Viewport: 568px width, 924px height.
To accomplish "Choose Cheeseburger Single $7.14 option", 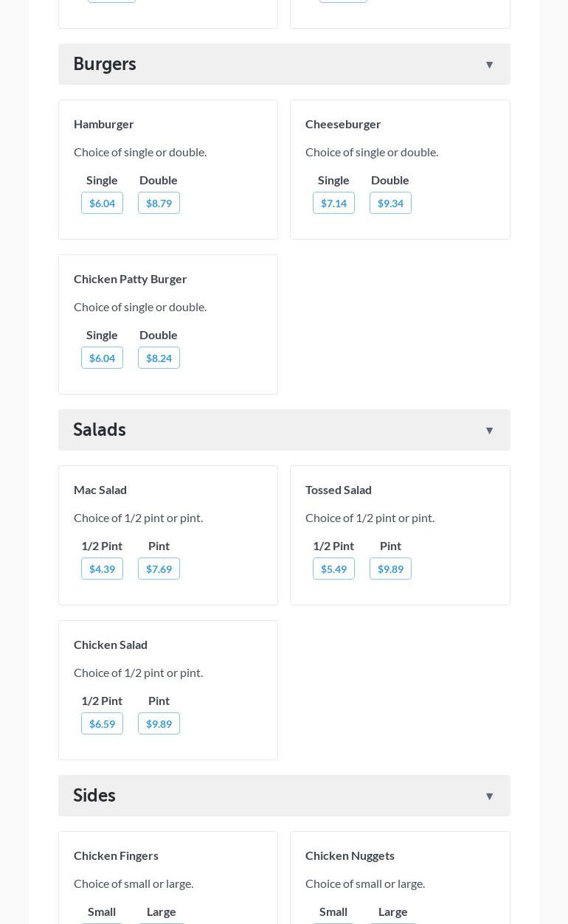I will click(x=333, y=204).
